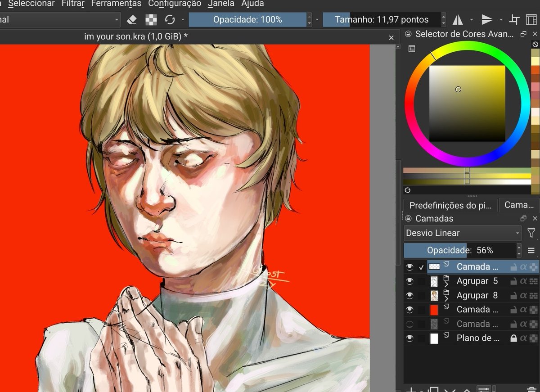Unlock the Plano de fundo layer
Viewport: 540px width, 392px height.
pyautogui.click(x=513, y=338)
